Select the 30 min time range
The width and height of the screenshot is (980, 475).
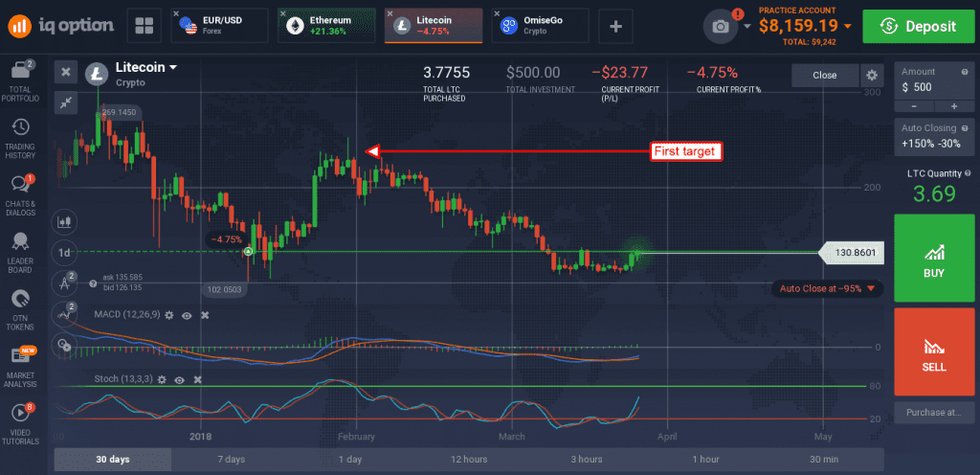(824, 460)
